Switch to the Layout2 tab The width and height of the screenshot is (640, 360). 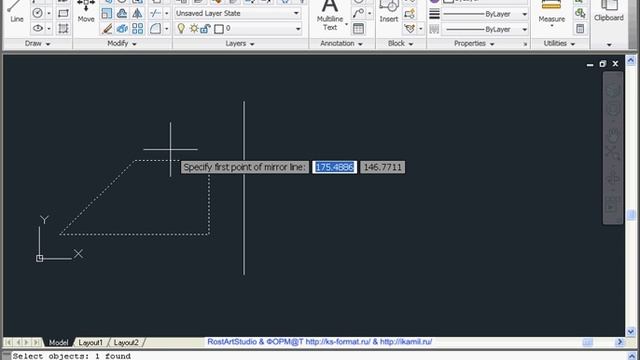tap(126, 342)
